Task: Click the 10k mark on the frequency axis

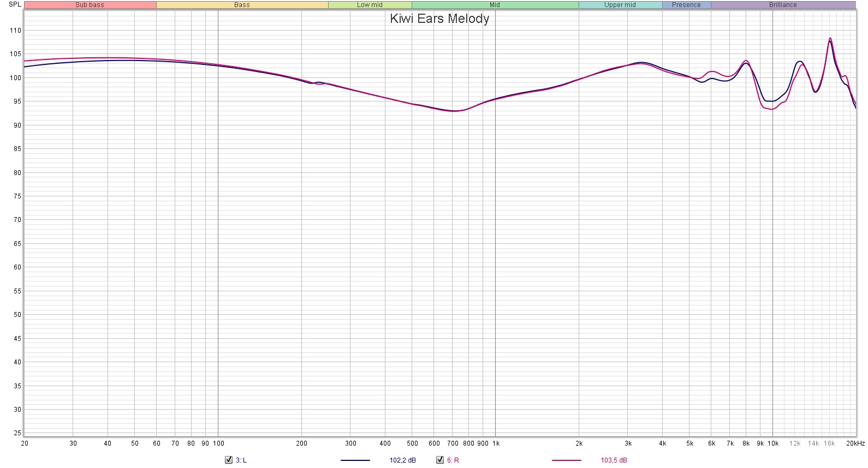Action: tap(773, 443)
